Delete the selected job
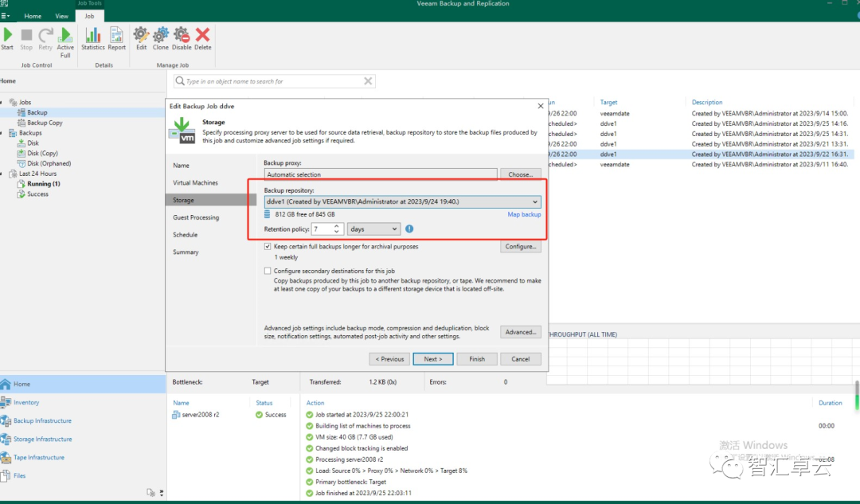Screen dimensions: 860x504 (202, 39)
